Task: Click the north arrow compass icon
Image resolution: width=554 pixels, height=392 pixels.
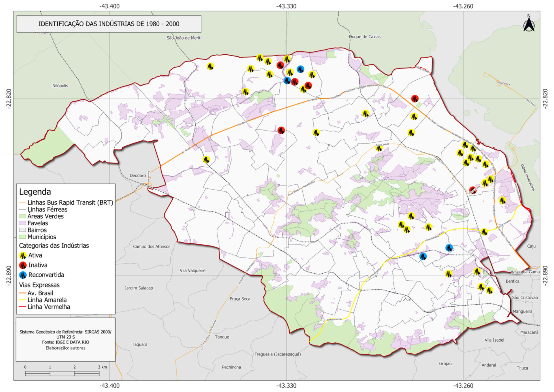Action: pos(529,25)
